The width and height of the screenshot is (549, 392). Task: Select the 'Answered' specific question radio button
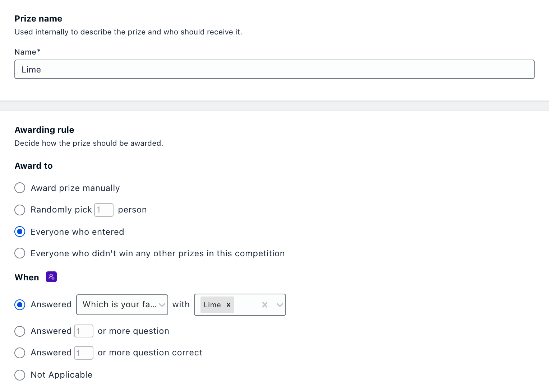[20, 305]
